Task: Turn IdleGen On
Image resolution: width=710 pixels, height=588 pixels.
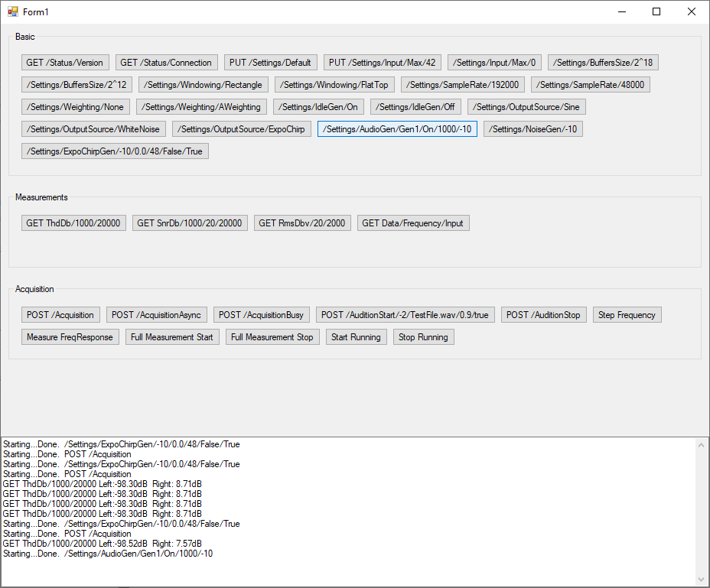Action: tap(318, 107)
